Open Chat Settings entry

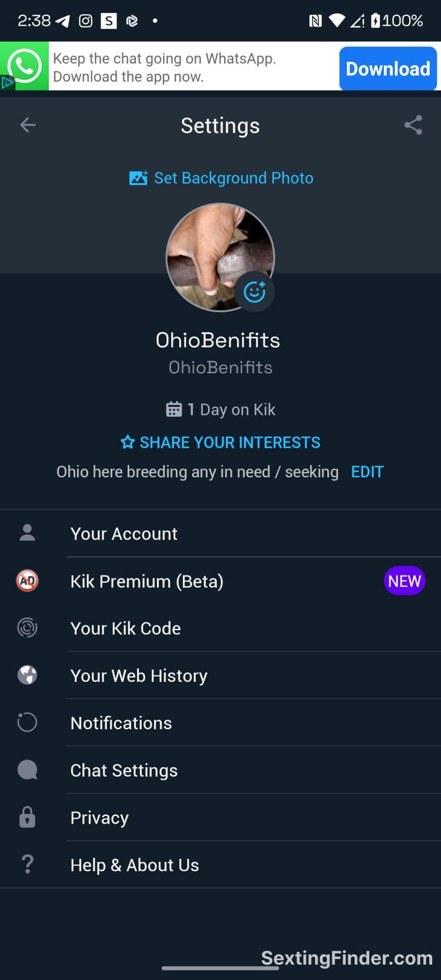124,770
